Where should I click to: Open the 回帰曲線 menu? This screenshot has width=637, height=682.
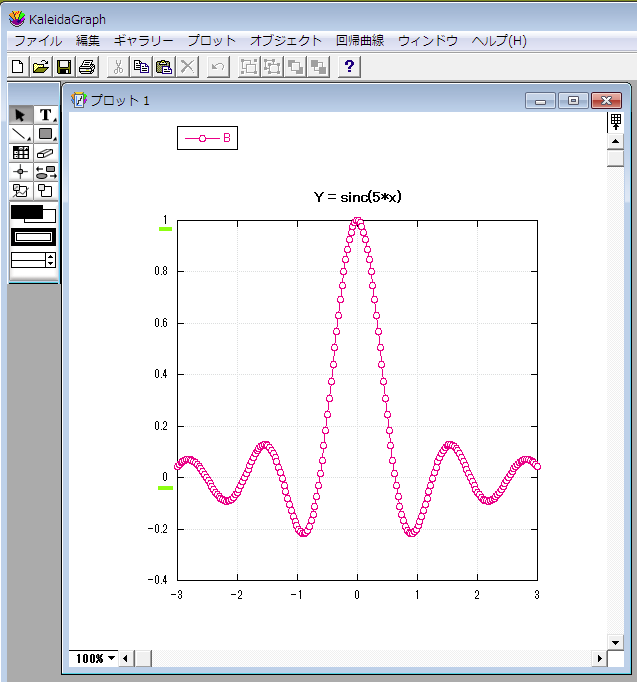coord(360,41)
